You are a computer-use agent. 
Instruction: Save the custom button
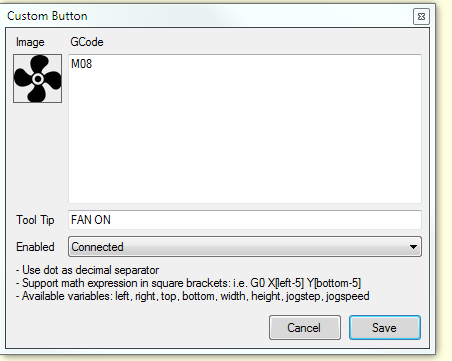(x=385, y=328)
